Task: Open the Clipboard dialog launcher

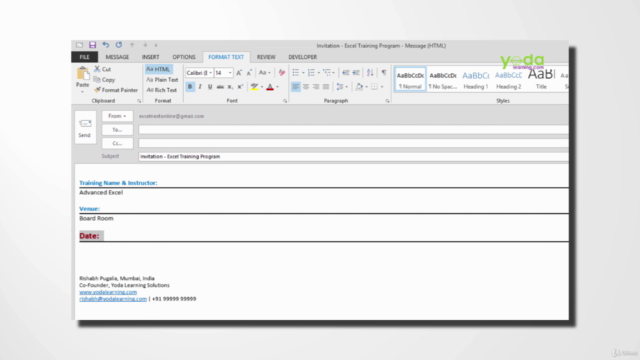Action: [139, 101]
